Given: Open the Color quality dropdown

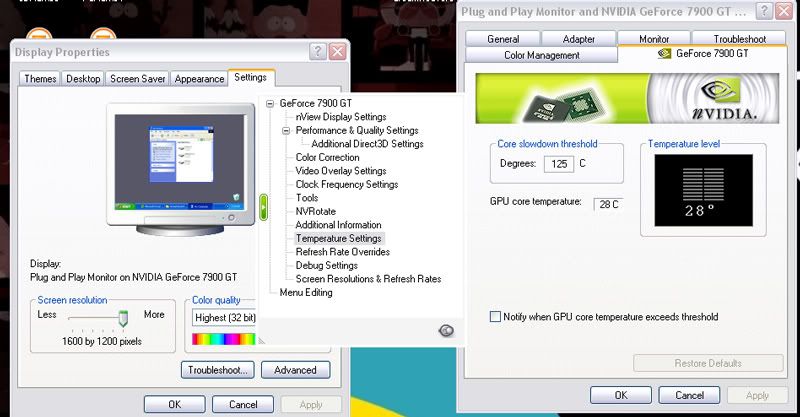Looking at the screenshot, I should click(224, 317).
